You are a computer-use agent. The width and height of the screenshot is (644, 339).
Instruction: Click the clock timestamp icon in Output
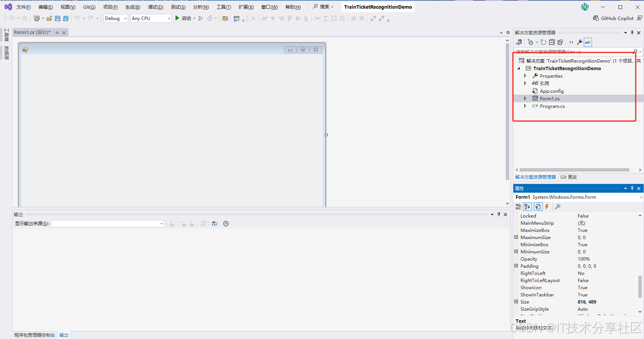[x=226, y=224]
